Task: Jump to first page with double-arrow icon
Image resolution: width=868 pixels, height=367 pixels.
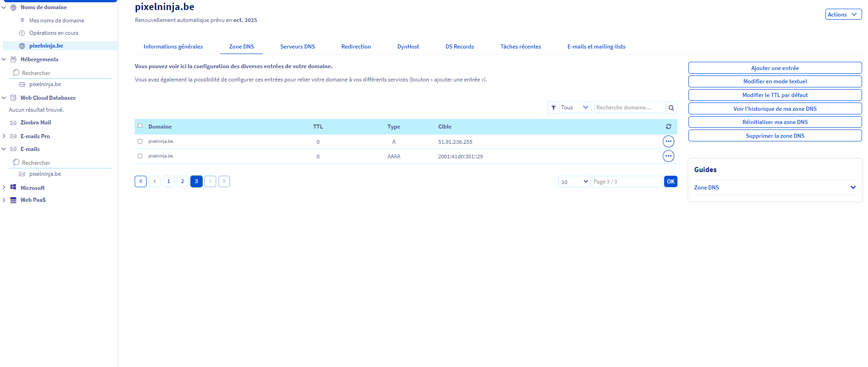Action: [141, 181]
